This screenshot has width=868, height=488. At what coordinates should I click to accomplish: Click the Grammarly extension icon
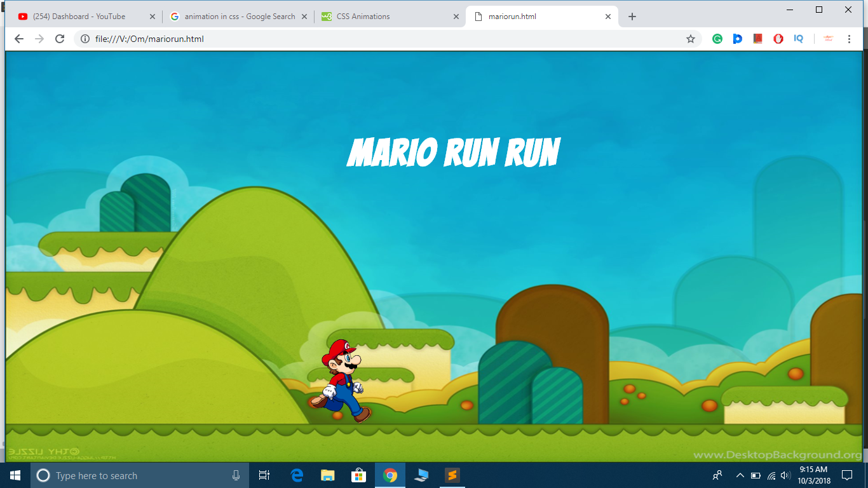(x=717, y=39)
